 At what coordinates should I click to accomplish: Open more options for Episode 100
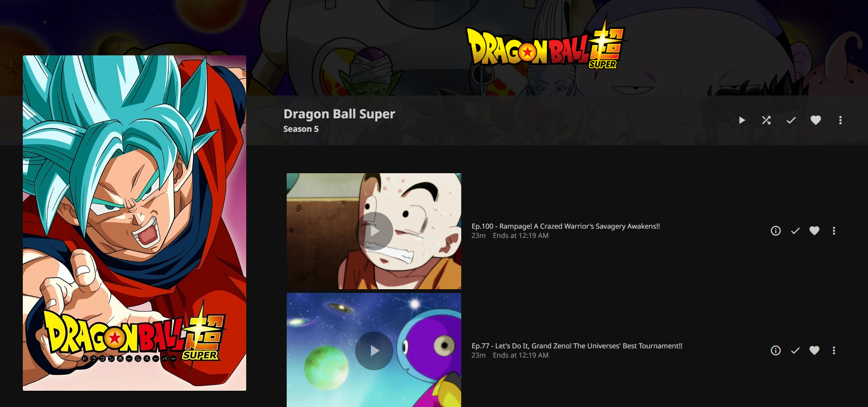(834, 231)
